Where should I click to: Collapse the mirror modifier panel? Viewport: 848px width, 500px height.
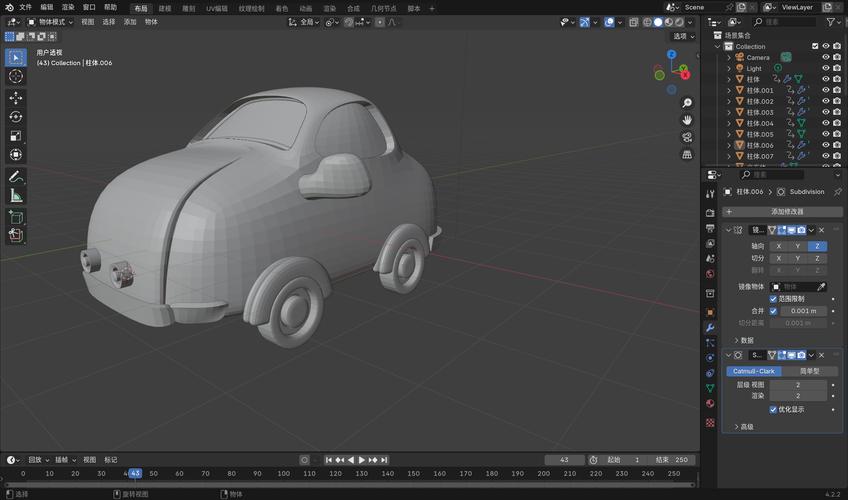[728, 230]
